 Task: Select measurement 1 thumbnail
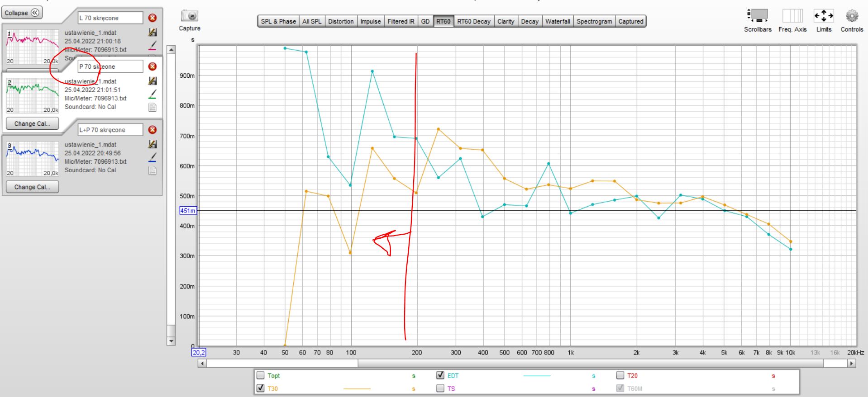pyautogui.click(x=32, y=47)
